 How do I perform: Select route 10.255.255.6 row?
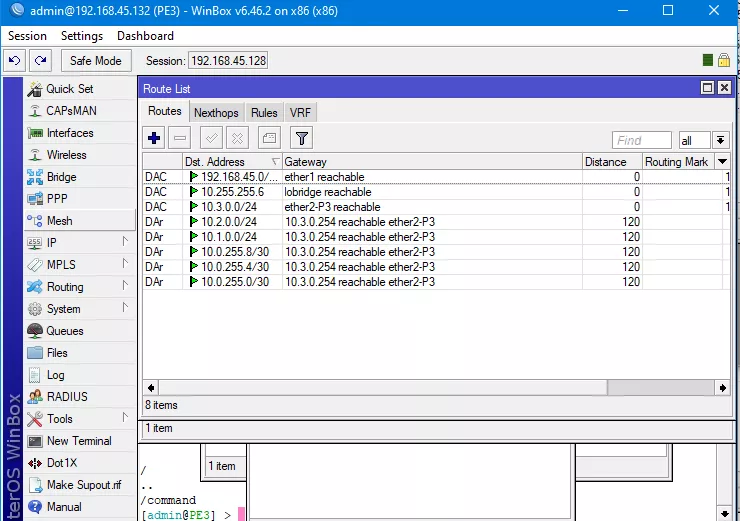coord(437,192)
